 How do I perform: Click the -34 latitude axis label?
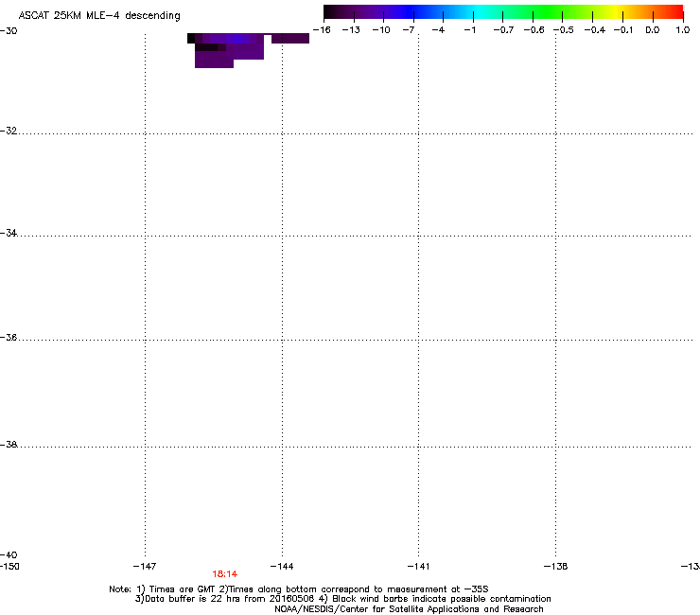tap(9, 233)
